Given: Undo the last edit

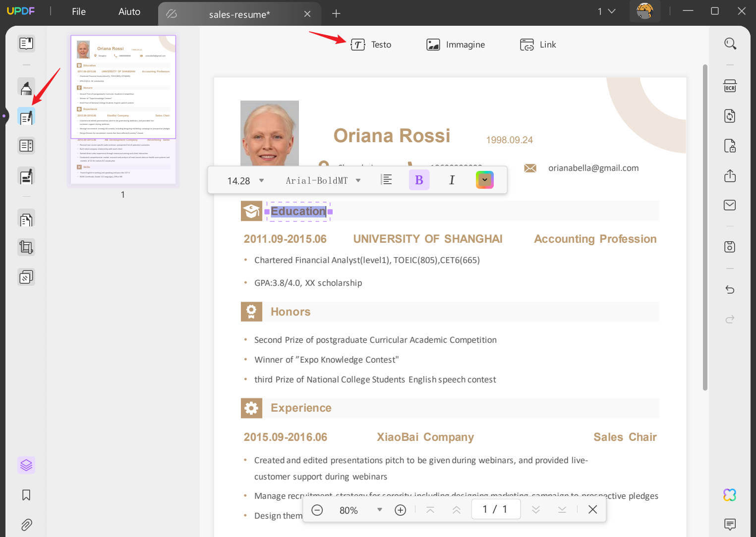Looking at the screenshot, I should [x=730, y=289].
